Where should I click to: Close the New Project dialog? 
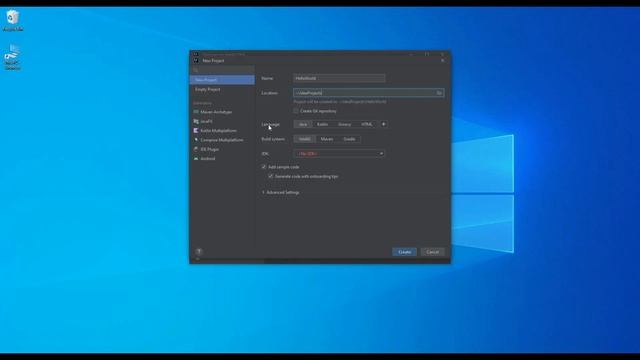(442, 60)
